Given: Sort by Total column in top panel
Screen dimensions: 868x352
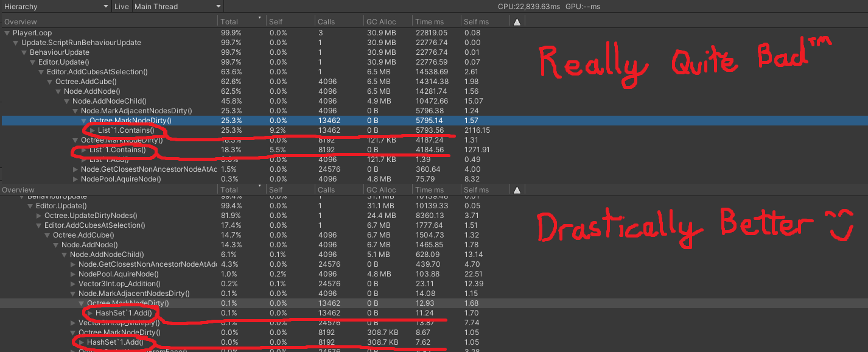Looking at the screenshot, I should point(242,21).
